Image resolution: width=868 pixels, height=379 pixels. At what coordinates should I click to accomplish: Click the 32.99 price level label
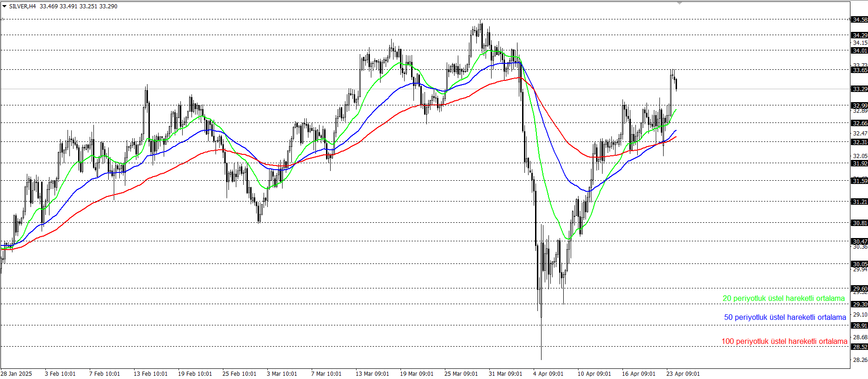tap(860, 105)
